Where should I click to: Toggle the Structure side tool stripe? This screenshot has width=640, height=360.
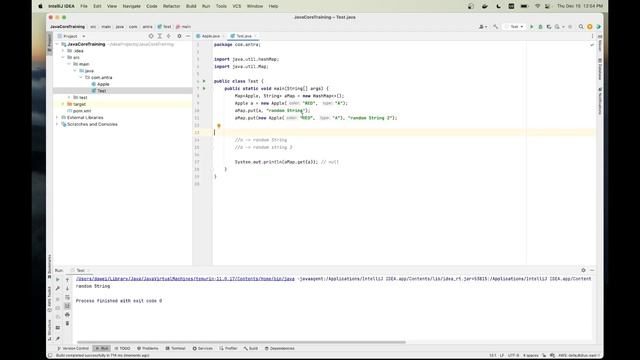[50, 330]
